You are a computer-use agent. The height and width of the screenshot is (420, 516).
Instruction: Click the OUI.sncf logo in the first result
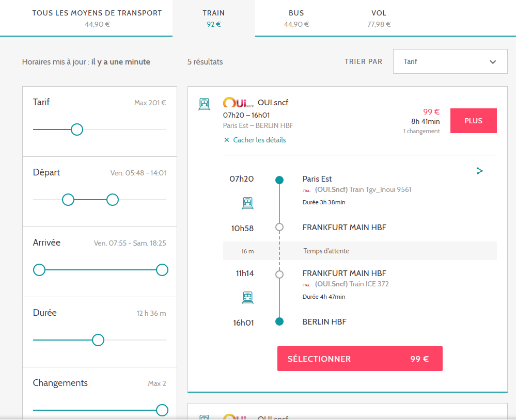(238, 103)
